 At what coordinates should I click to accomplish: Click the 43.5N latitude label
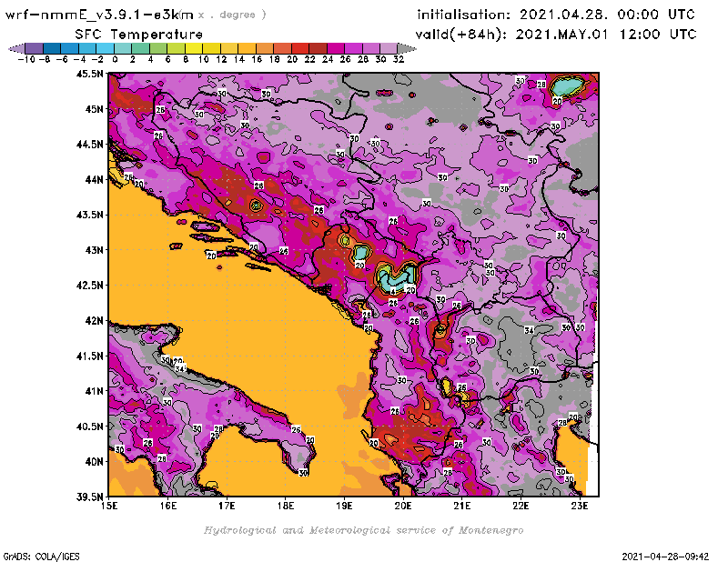coord(89,215)
